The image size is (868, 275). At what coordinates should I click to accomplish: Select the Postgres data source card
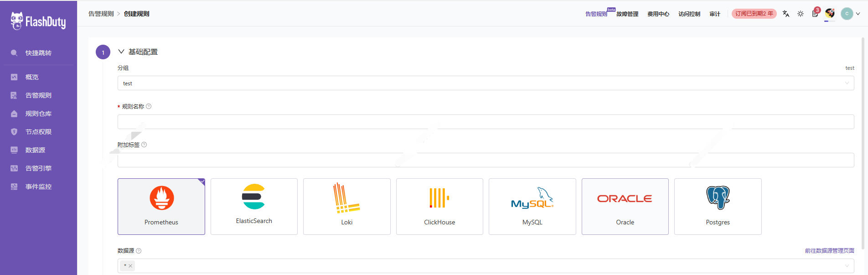click(x=718, y=207)
